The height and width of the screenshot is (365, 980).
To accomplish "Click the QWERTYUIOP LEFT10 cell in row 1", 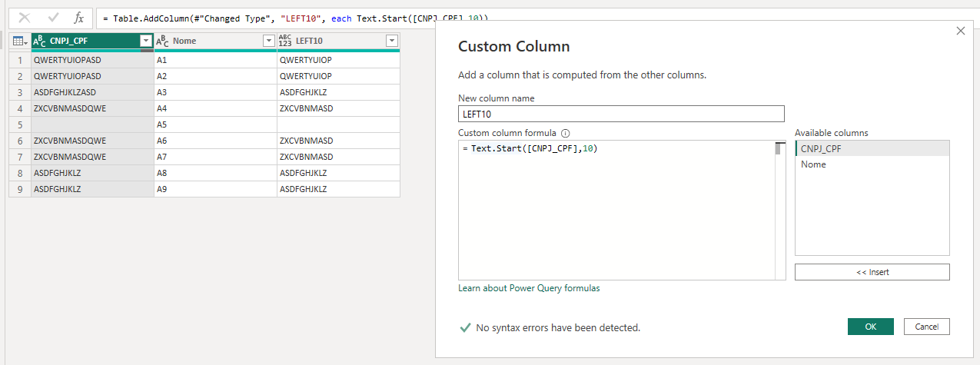I will coord(338,60).
